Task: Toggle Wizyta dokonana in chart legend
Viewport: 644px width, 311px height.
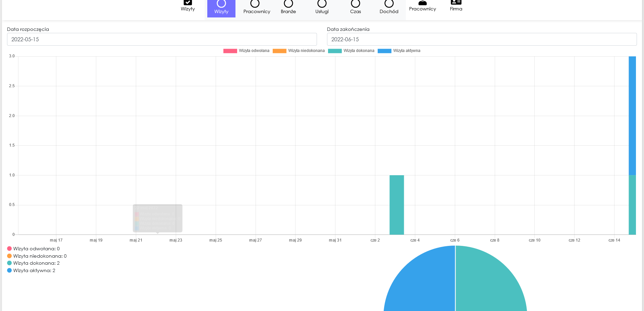Action: (351, 51)
